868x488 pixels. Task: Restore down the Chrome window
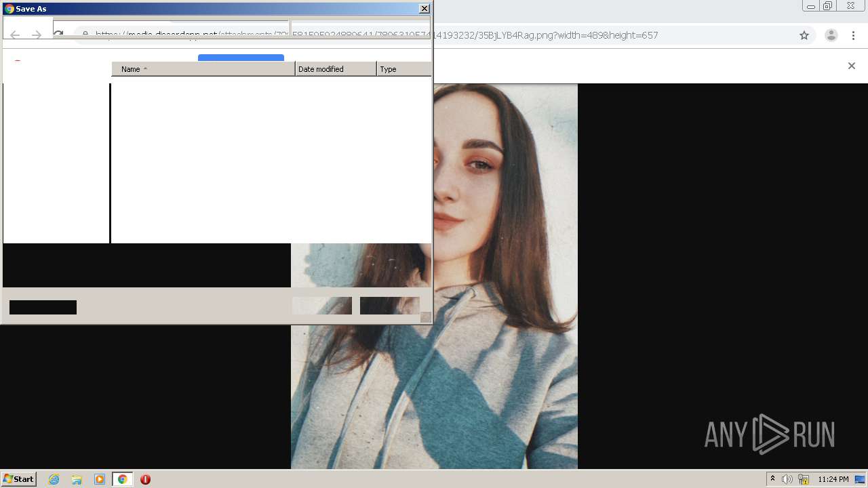(828, 6)
